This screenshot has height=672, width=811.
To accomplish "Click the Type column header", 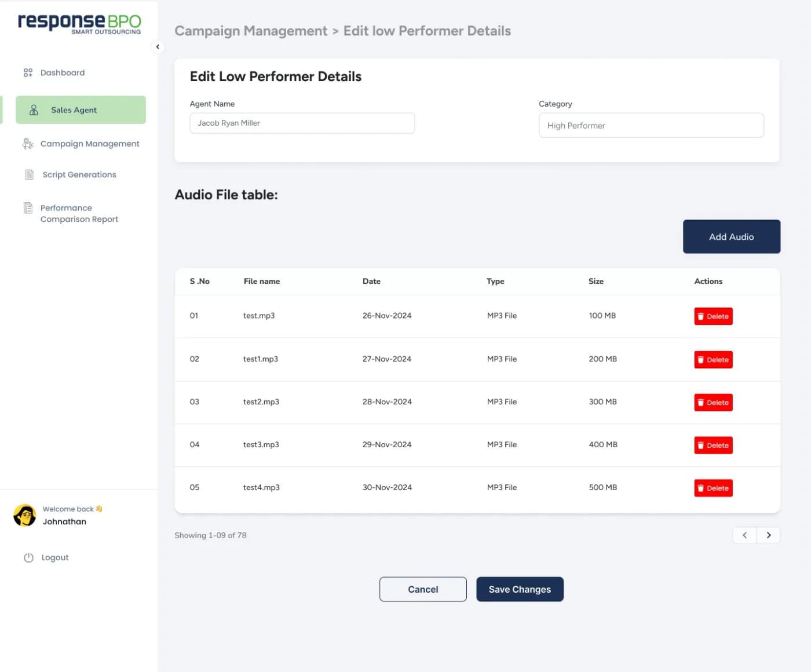I will coord(495,281).
